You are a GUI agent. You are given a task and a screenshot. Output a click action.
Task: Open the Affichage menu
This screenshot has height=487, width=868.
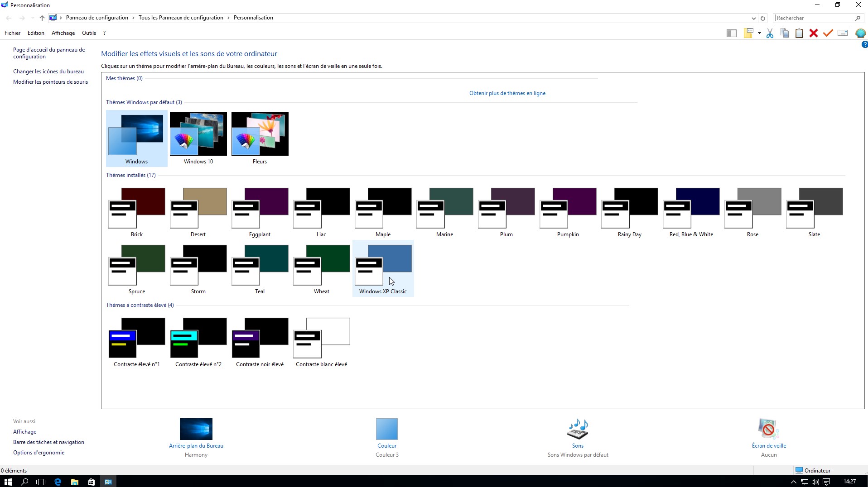63,33
